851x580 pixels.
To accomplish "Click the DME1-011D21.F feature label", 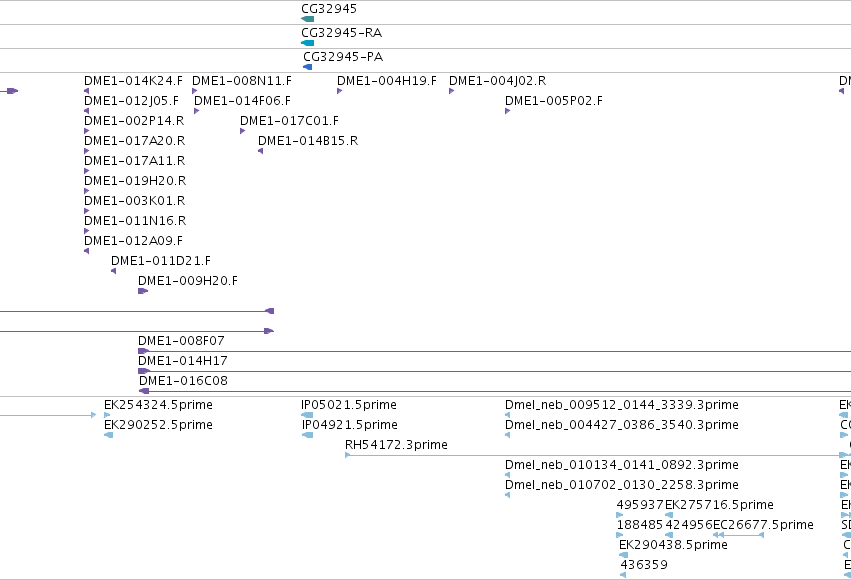I will point(161,261).
